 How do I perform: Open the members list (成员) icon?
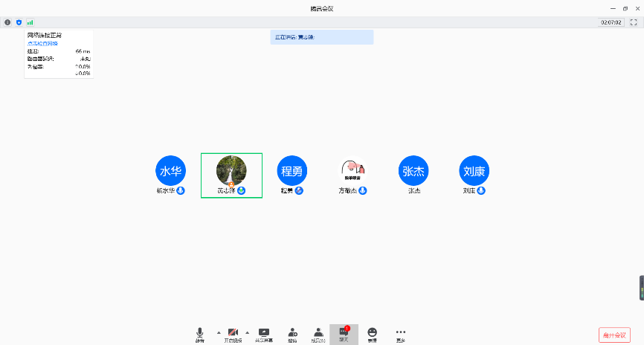[x=318, y=334]
